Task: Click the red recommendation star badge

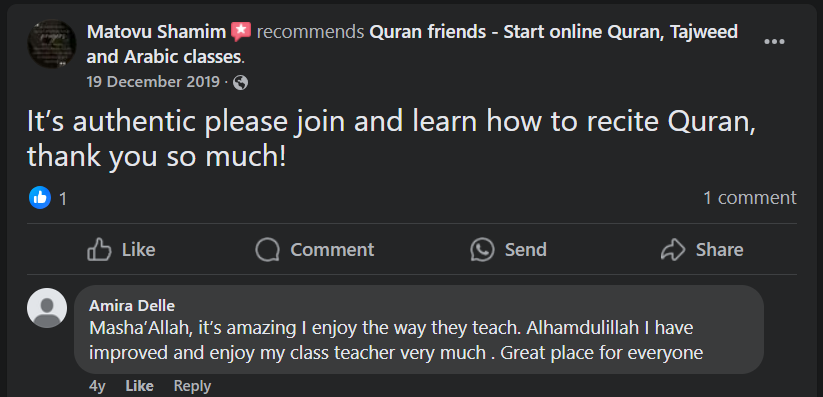Action: pos(241,32)
